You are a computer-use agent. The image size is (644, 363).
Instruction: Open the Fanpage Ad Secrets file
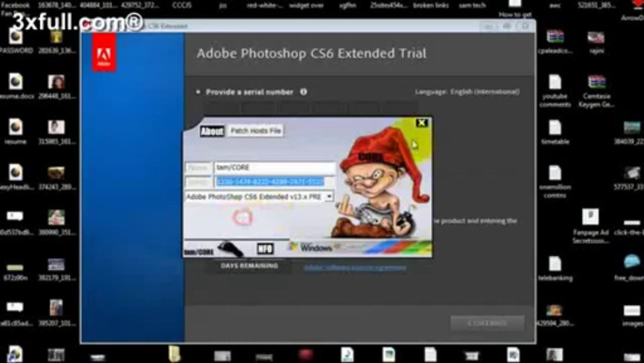click(591, 227)
